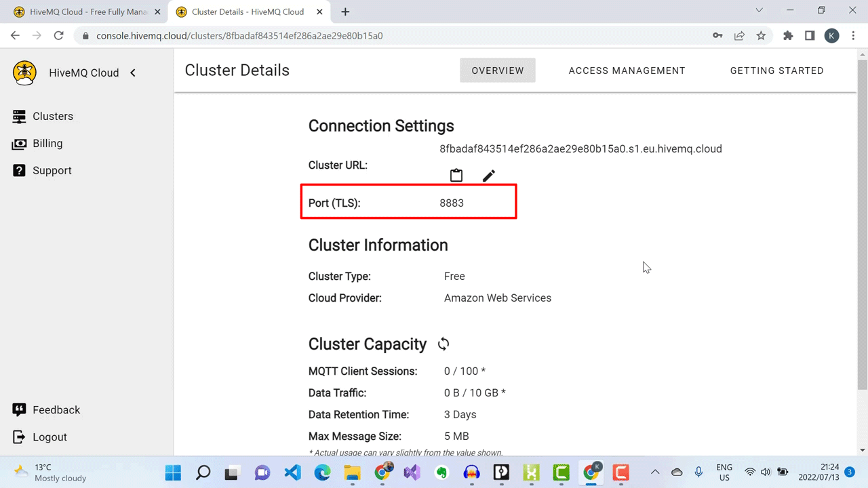Open the tab search dropdown
Screen dimensions: 868x488
pos(759,11)
